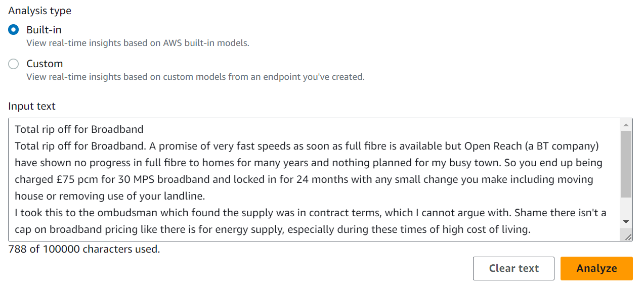Select the Custom analysis type radio button

point(14,64)
